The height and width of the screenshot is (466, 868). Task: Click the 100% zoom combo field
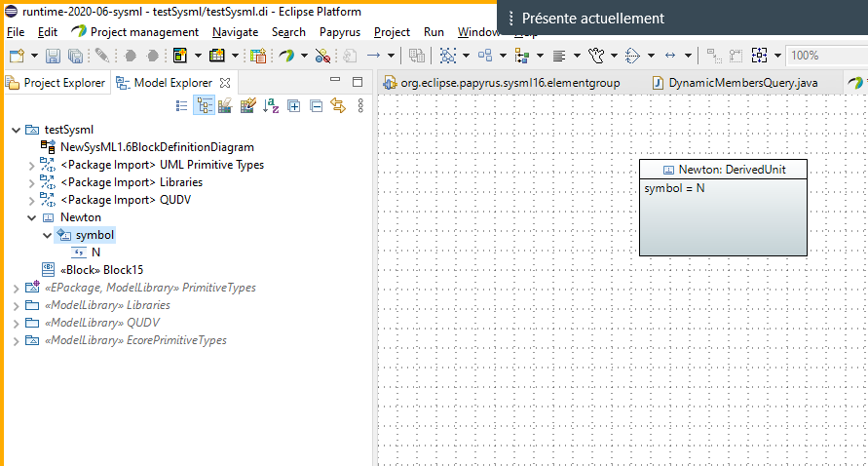point(826,56)
